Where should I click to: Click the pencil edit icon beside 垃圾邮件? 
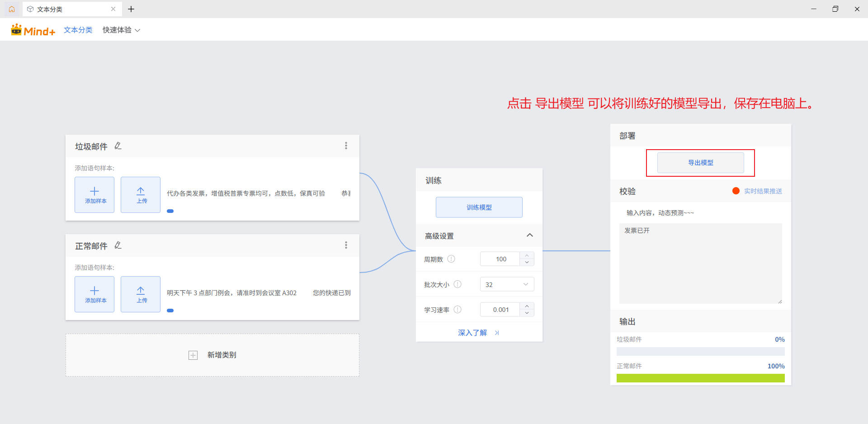click(x=118, y=146)
